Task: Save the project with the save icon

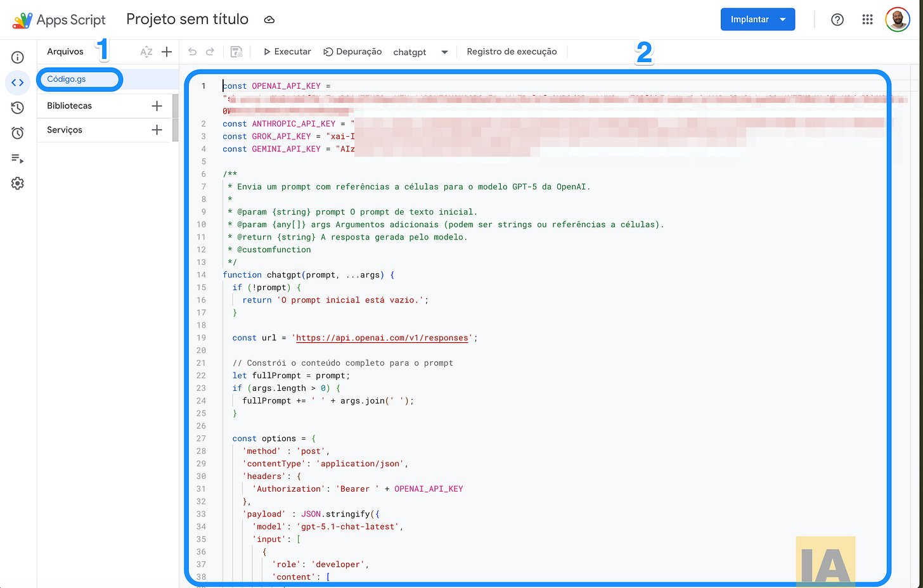Action: pyautogui.click(x=236, y=51)
